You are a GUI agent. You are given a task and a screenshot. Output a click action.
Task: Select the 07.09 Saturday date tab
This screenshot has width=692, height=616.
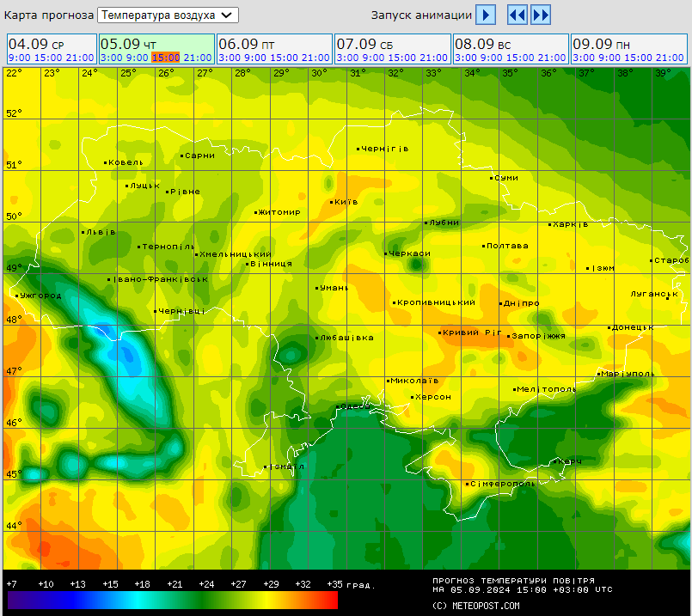[364, 44]
